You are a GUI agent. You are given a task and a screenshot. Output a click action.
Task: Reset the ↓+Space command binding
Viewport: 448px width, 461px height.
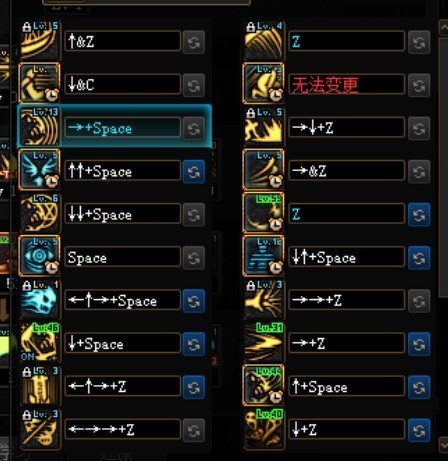(194, 344)
